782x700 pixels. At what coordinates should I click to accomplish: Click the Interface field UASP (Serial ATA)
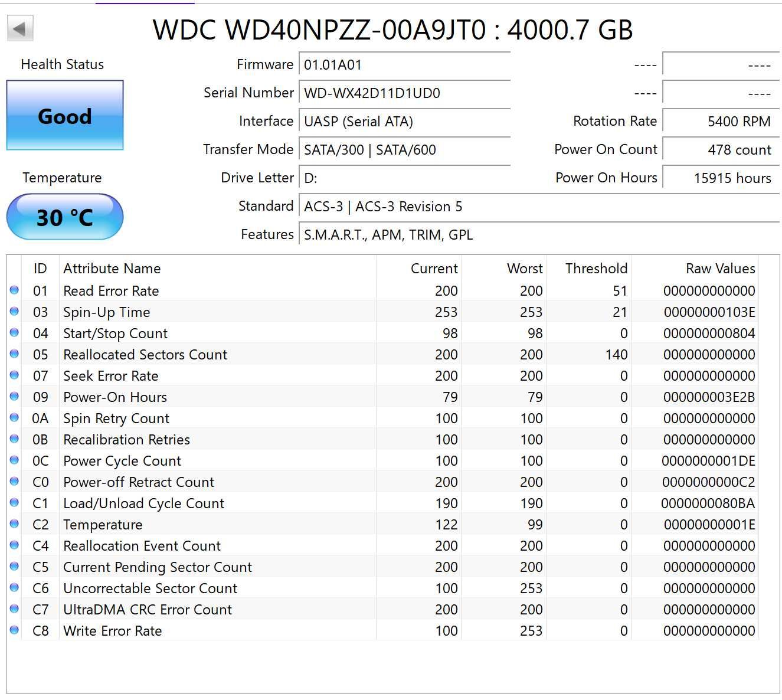pos(405,122)
